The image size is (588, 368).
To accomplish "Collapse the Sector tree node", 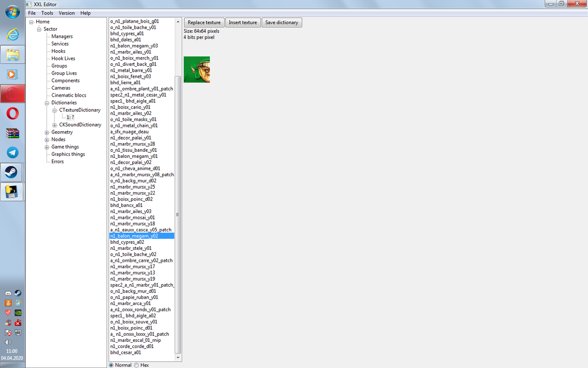I will point(39,29).
